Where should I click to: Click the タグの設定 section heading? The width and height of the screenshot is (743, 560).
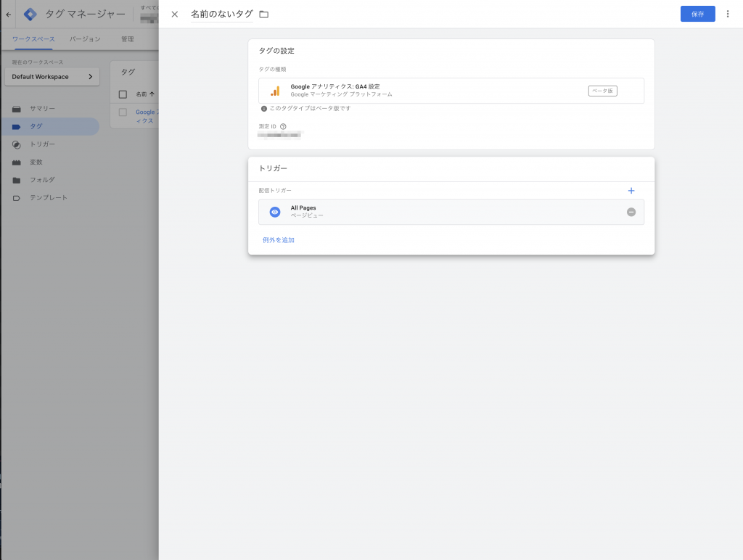click(x=276, y=51)
